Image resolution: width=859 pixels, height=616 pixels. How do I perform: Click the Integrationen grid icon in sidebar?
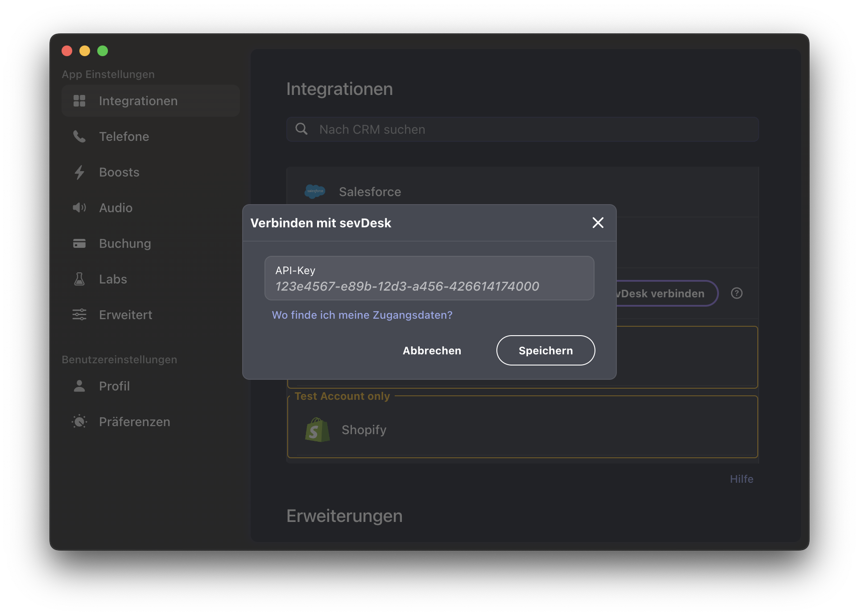pyautogui.click(x=79, y=101)
